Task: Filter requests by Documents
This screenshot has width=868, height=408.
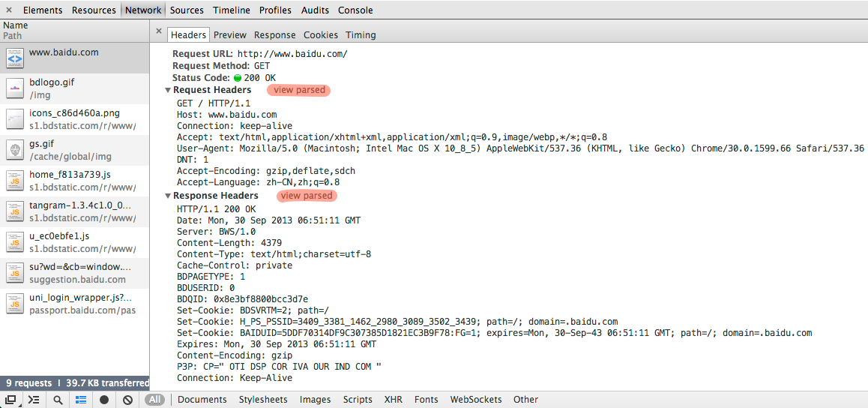Action: pyautogui.click(x=202, y=399)
